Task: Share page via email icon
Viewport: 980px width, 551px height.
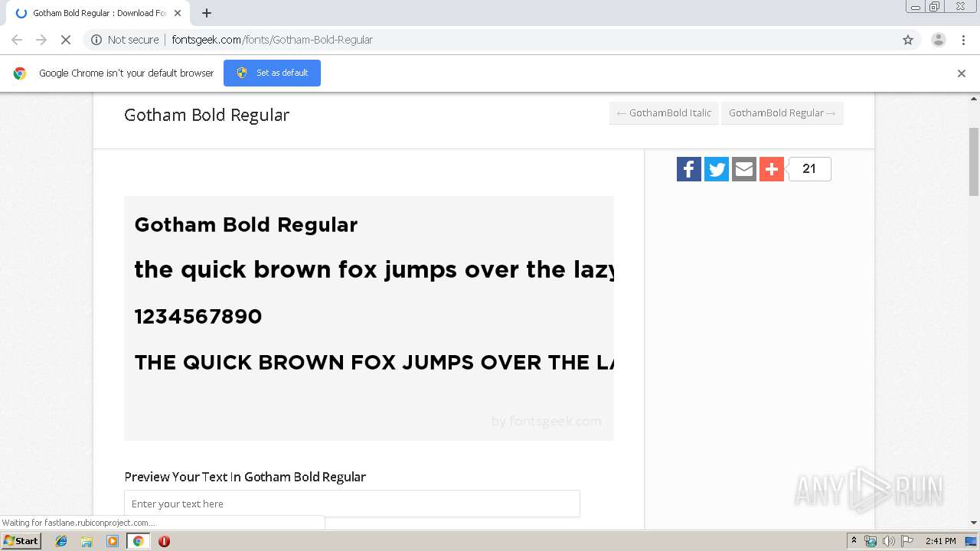Action: [744, 169]
